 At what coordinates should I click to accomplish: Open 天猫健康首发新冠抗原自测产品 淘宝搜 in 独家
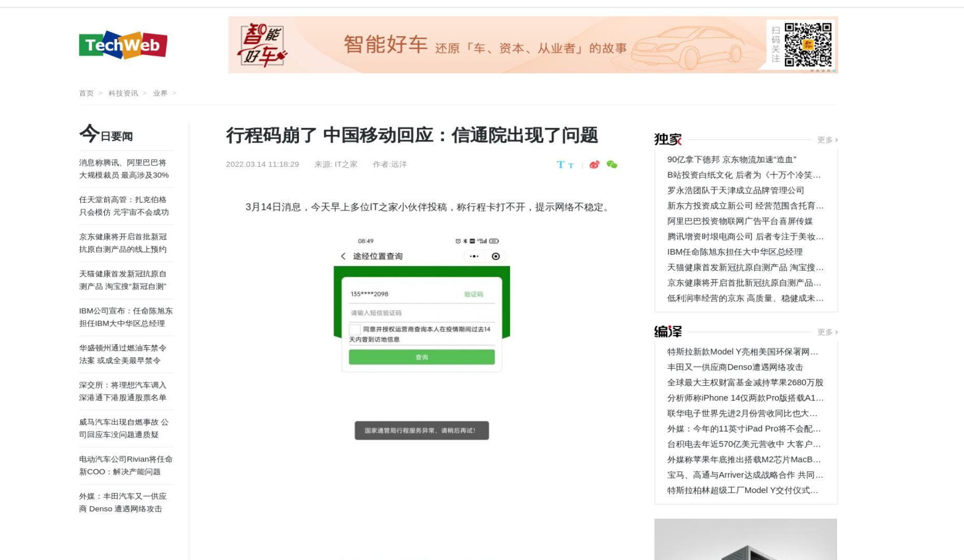745,268
